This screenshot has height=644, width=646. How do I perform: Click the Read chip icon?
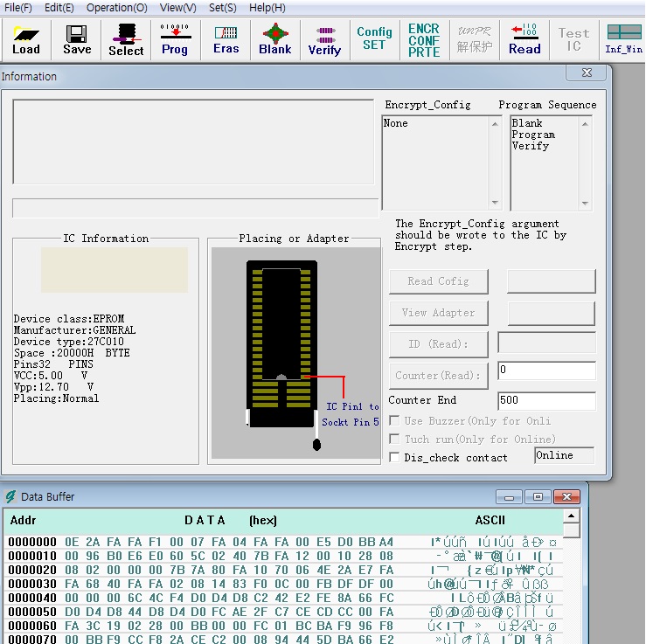coord(524,40)
